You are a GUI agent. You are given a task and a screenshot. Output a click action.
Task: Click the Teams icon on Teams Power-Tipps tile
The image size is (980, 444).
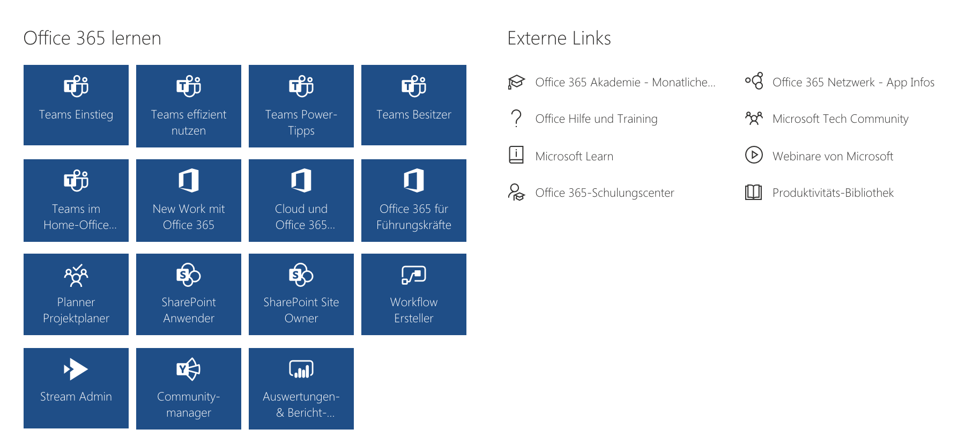point(301,86)
